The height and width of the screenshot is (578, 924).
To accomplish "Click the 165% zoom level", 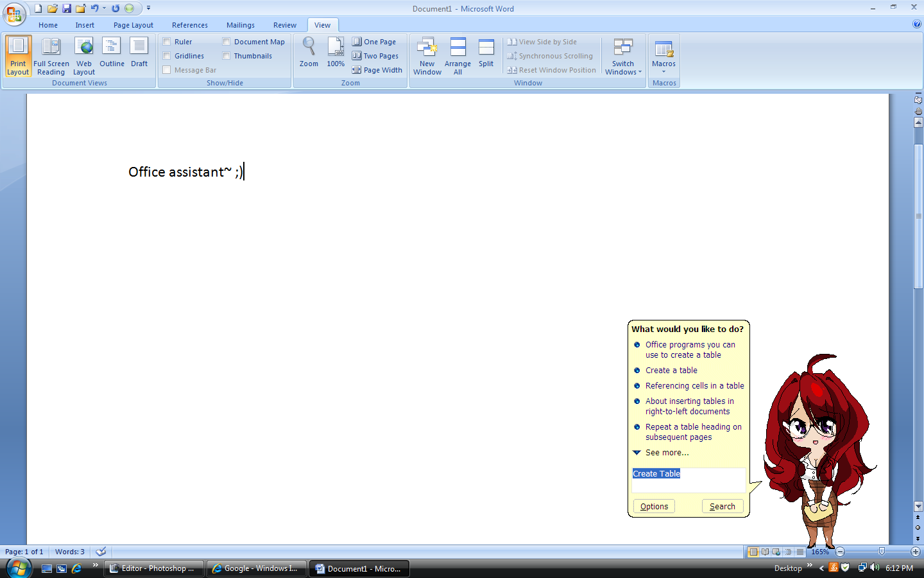I will coord(820,552).
